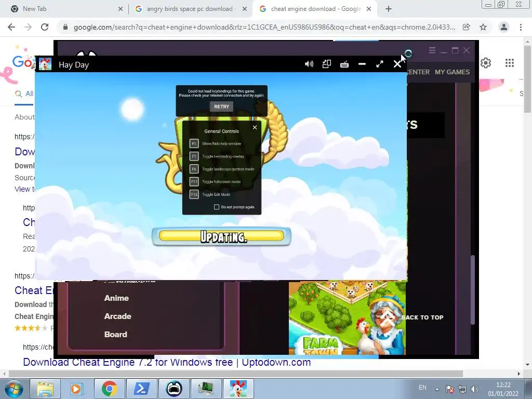The height and width of the screenshot is (399, 532).
Task: Open Windows Media Player from taskbar
Action: pyautogui.click(x=77, y=389)
